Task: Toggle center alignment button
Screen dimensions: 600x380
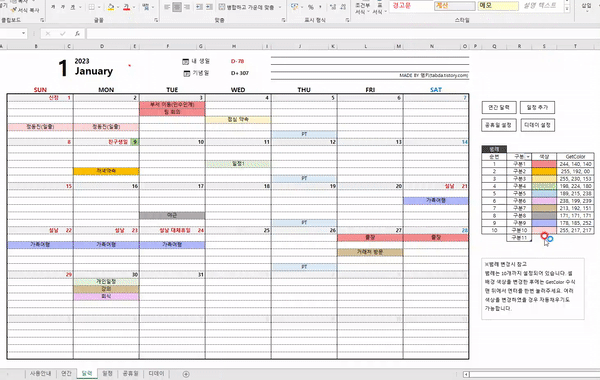Action: click(177, 7)
